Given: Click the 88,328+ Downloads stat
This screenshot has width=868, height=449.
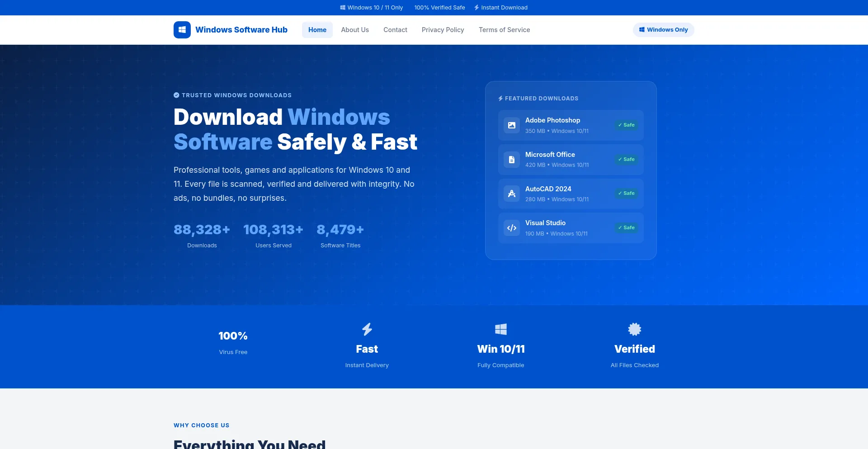Looking at the screenshot, I should (202, 236).
